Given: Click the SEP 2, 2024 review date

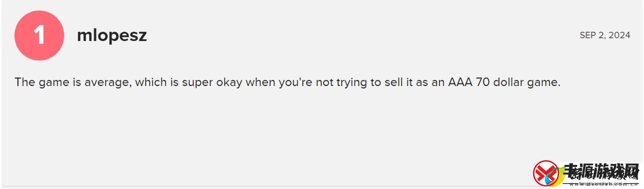Looking at the screenshot, I should point(605,35).
